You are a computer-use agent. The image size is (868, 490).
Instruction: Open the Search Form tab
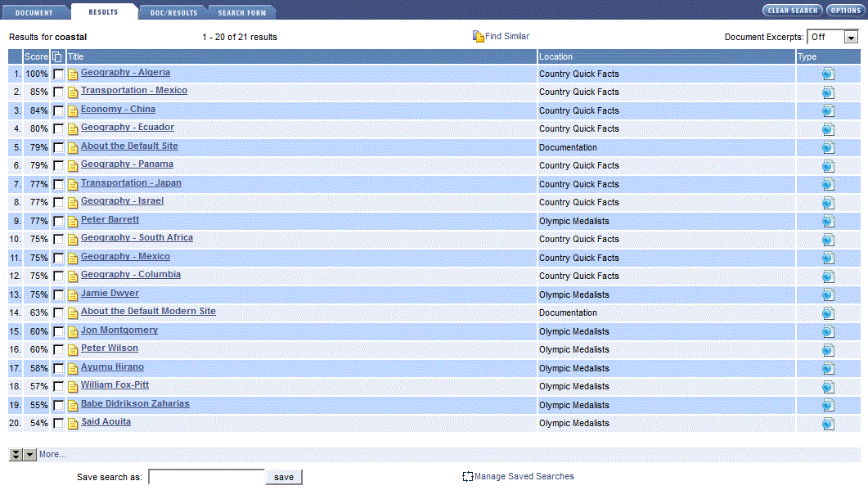click(241, 13)
